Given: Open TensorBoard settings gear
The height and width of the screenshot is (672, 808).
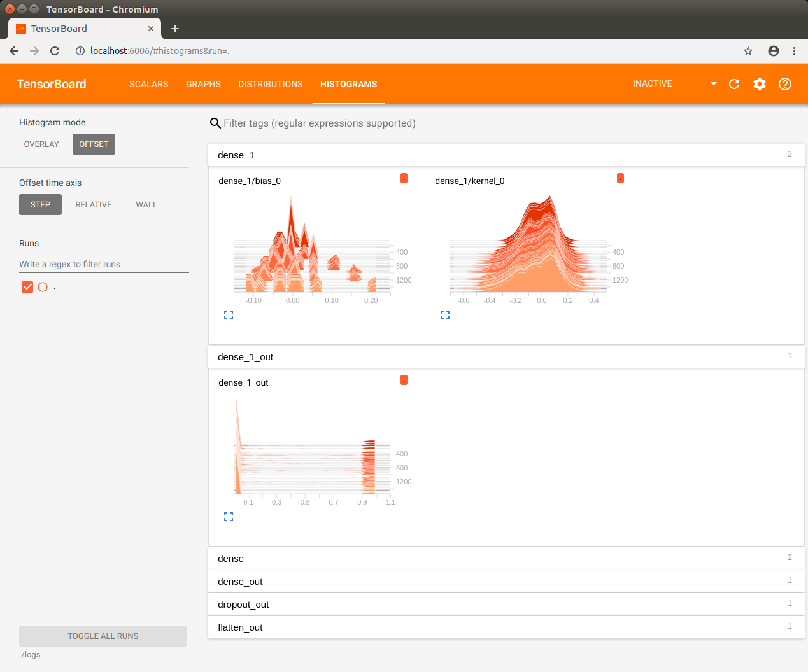Looking at the screenshot, I should click(x=760, y=84).
